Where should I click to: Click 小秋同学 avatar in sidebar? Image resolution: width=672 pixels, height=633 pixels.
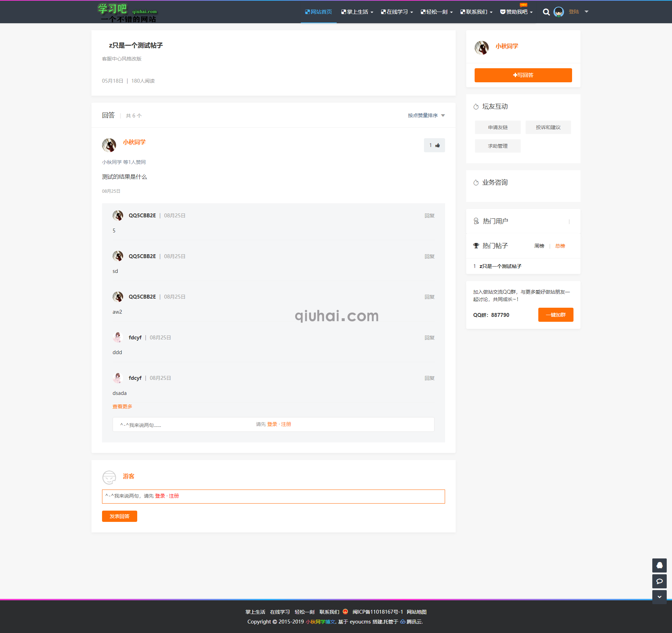481,47
